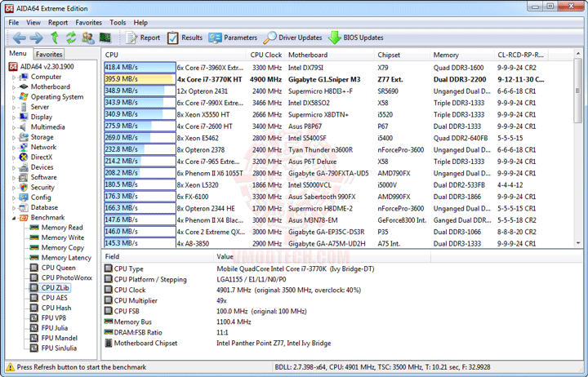588x377 pixels.
Task: Select the CPU Multiplier field row
Action: [341, 300]
